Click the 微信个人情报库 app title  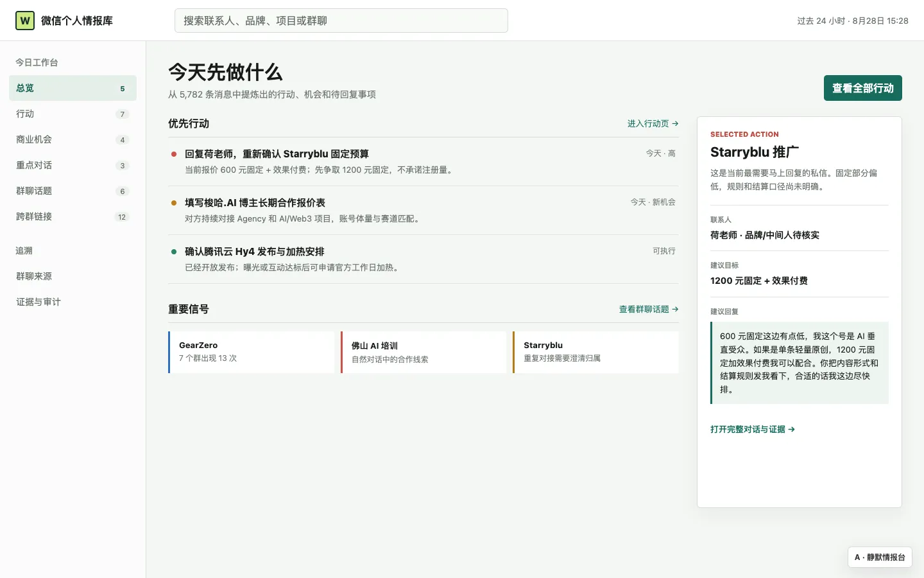click(x=77, y=21)
